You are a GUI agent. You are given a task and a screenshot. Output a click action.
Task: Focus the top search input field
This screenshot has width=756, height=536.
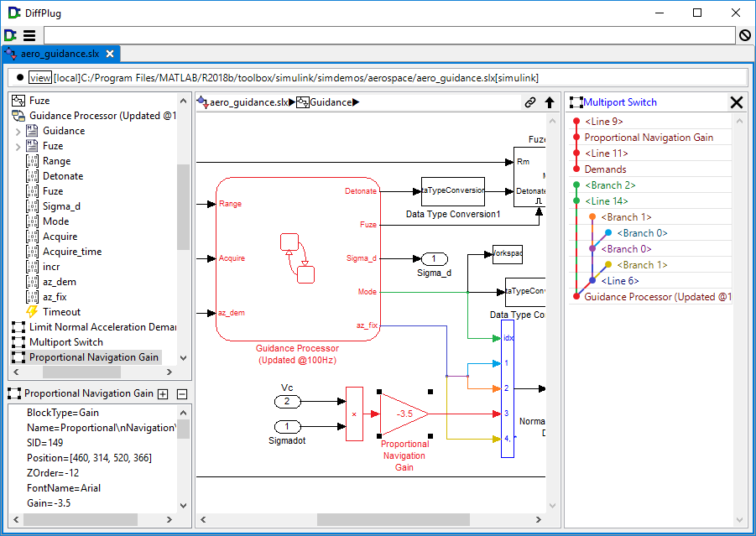(x=389, y=35)
